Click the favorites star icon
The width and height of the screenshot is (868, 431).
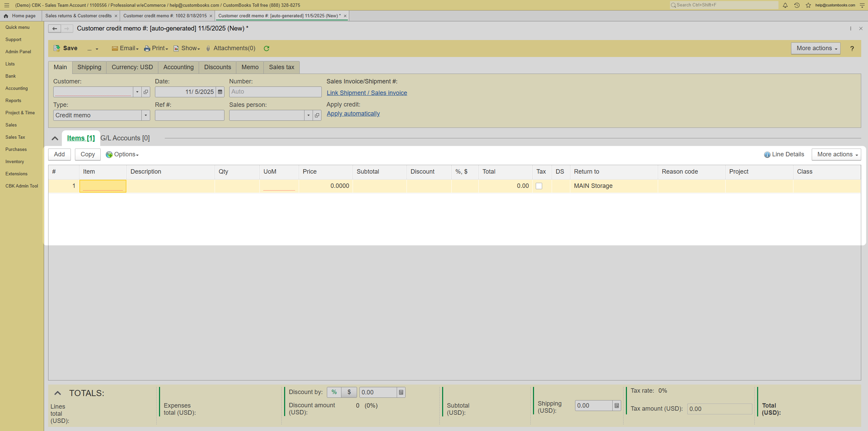pyautogui.click(x=808, y=5)
